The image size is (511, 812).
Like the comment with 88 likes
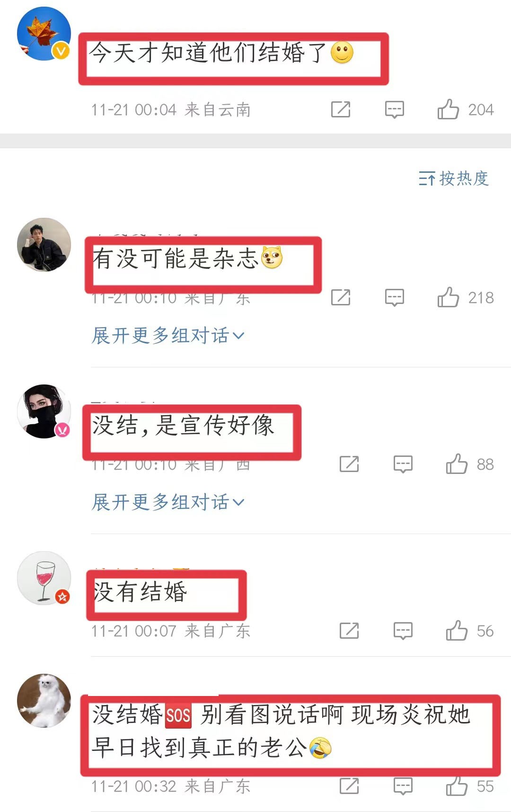click(x=457, y=464)
